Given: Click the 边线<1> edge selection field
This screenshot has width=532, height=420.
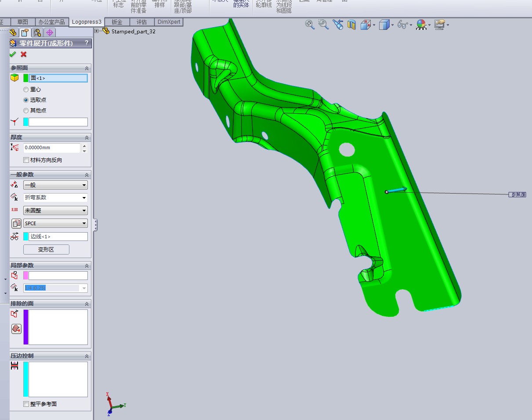Looking at the screenshot, I should 58,237.
